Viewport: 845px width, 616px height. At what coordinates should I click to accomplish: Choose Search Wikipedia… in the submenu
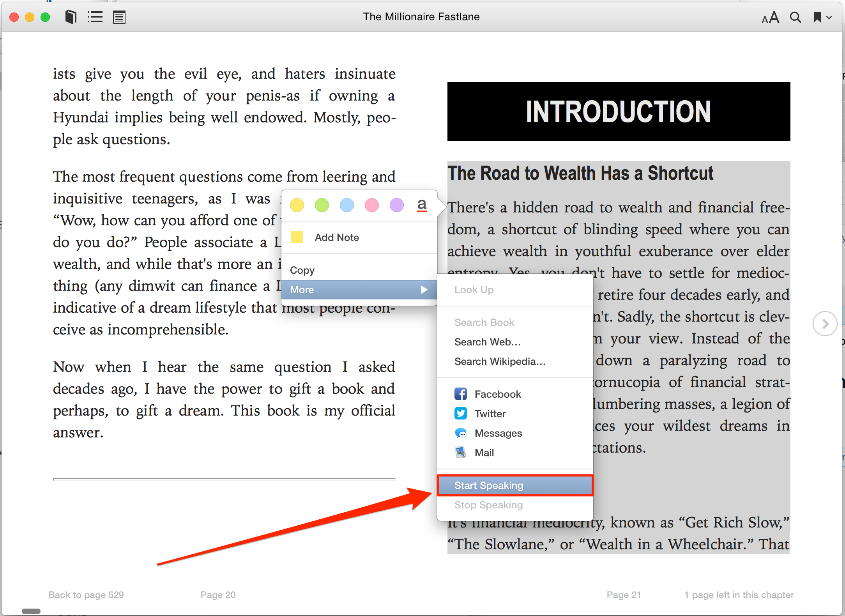(x=515, y=361)
